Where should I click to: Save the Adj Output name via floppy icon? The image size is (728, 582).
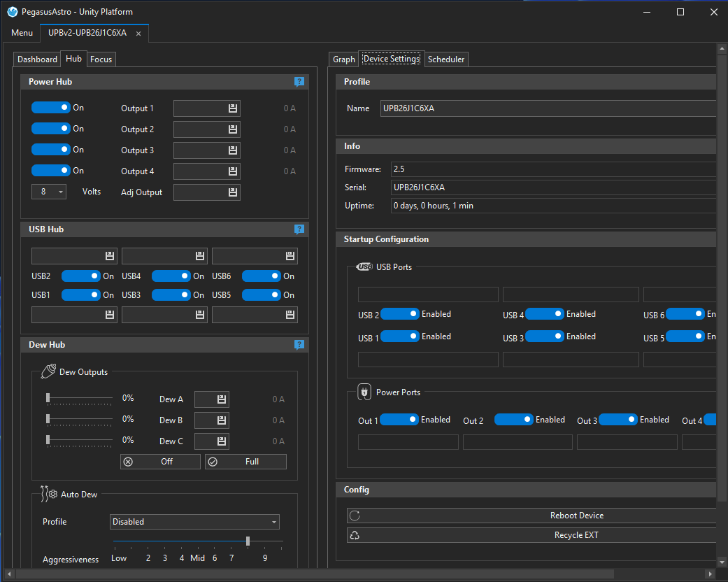[x=234, y=192]
